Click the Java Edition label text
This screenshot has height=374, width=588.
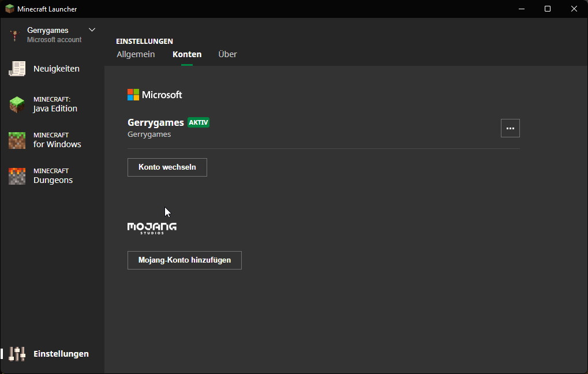coord(55,109)
